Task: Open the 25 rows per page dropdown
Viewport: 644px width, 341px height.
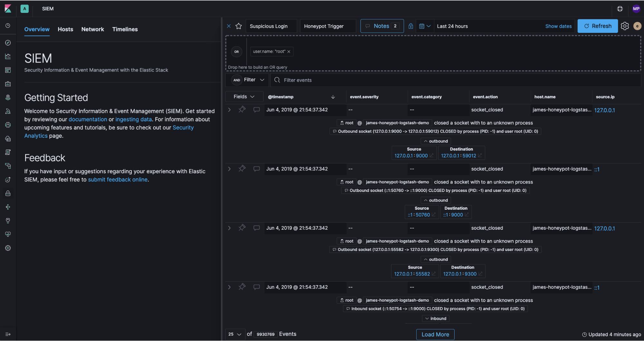Action: click(x=235, y=334)
